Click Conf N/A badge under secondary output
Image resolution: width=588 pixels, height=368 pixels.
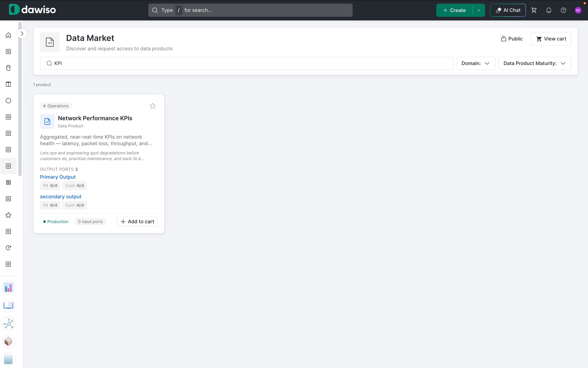coord(74,205)
